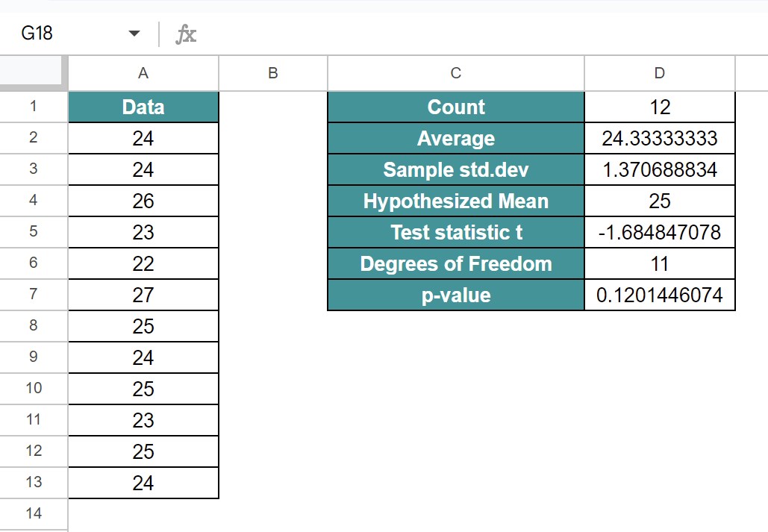
Task: Select cell A12 containing 25
Action: point(143,451)
